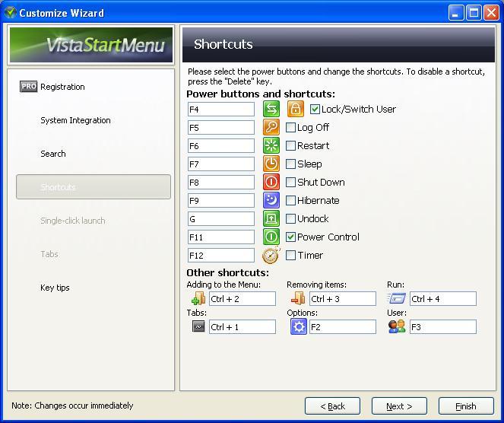The height and width of the screenshot is (423, 504).
Task: Focus the G Undock shortcut field
Action: [x=221, y=219]
